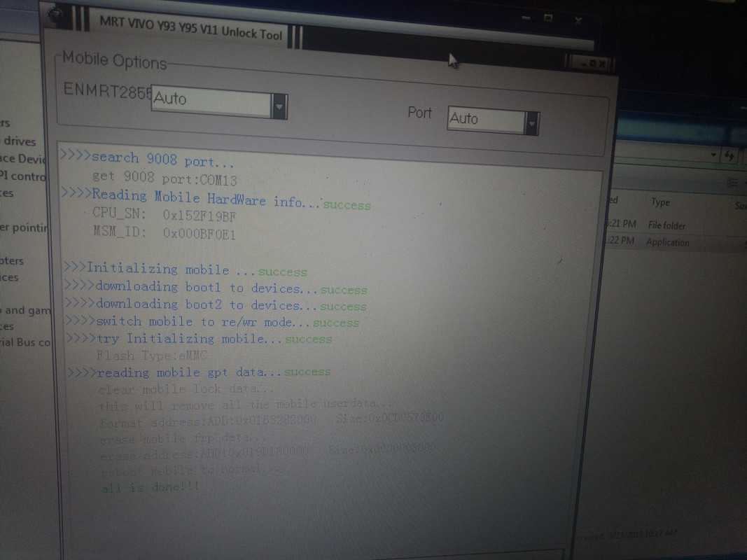Maximize the MRT VIVO Unlock Tool window
Screen dimensions: 747x560
(548, 18)
